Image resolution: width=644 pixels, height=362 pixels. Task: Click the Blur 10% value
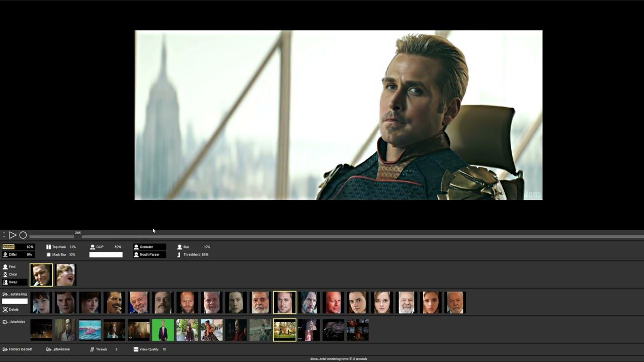tap(207, 247)
